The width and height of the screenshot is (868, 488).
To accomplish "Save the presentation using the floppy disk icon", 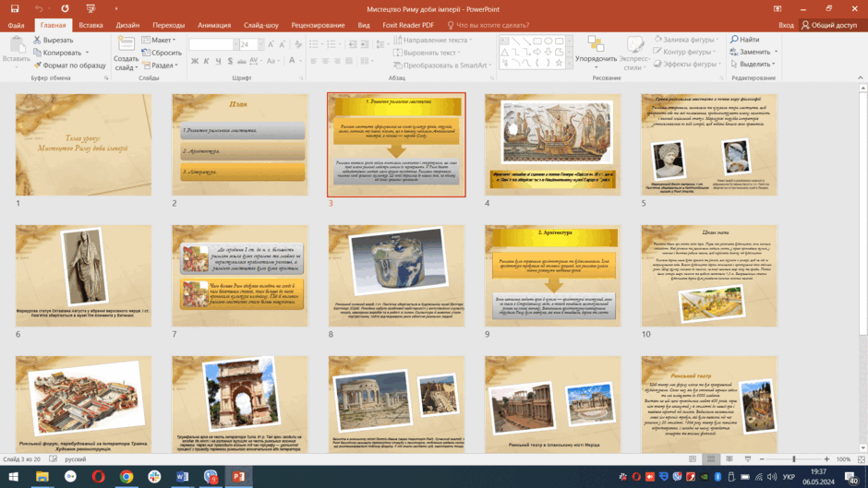I will coord(15,9).
